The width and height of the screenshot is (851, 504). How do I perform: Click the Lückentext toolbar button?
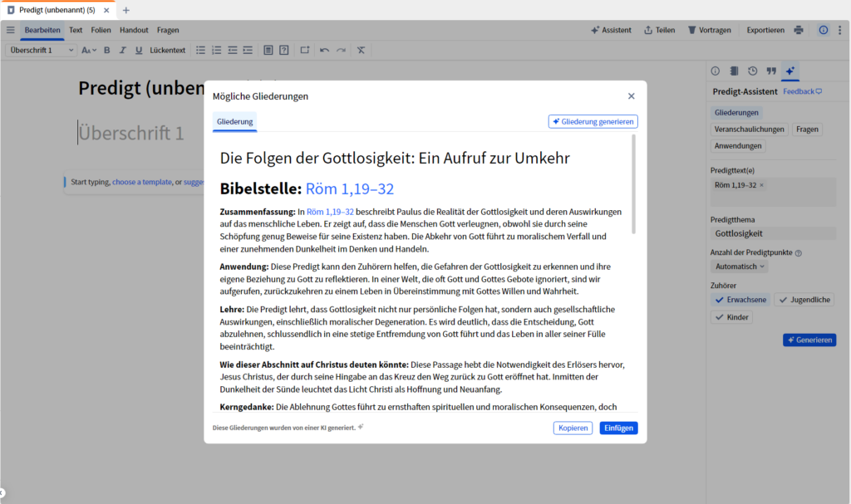point(167,50)
